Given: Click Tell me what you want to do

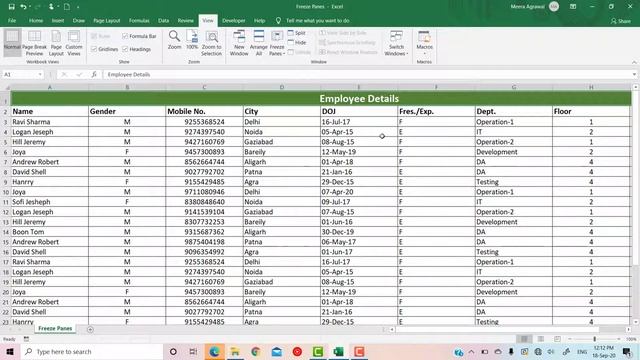Looking at the screenshot, I should coord(318,20).
